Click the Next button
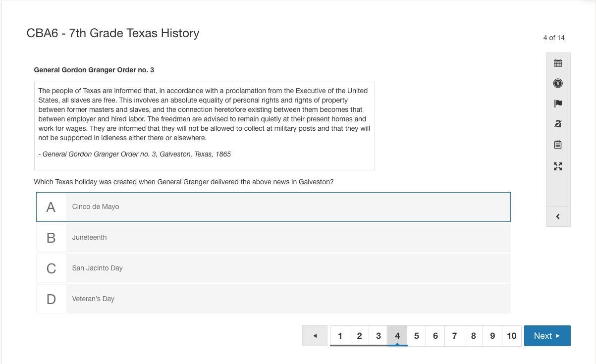The height and width of the screenshot is (364, 596). (x=547, y=336)
